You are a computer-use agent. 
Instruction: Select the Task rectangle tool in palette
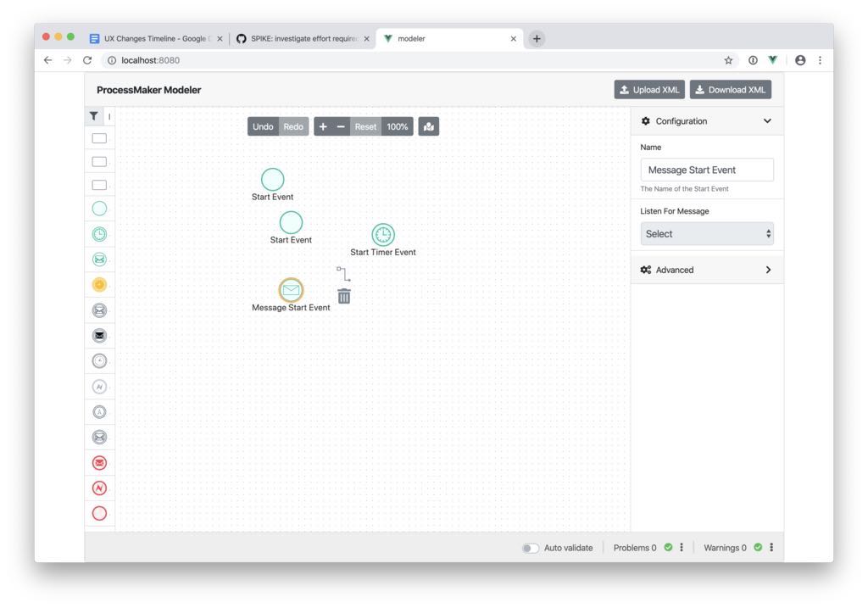click(99, 137)
